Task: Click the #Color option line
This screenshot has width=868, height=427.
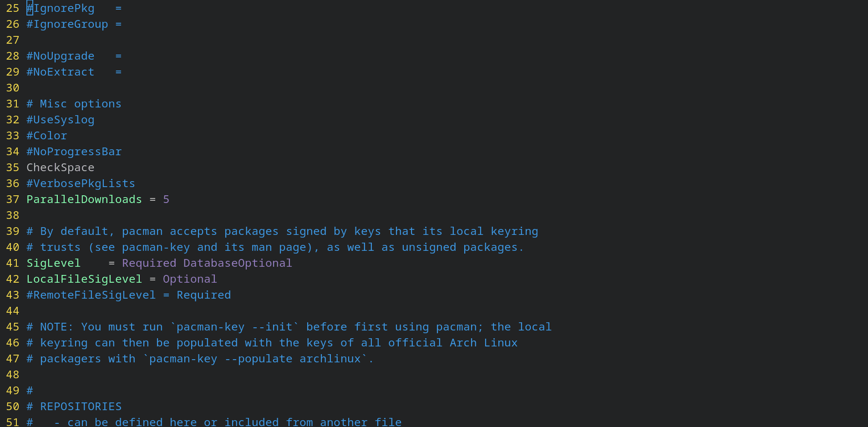Action: (x=46, y=136)
